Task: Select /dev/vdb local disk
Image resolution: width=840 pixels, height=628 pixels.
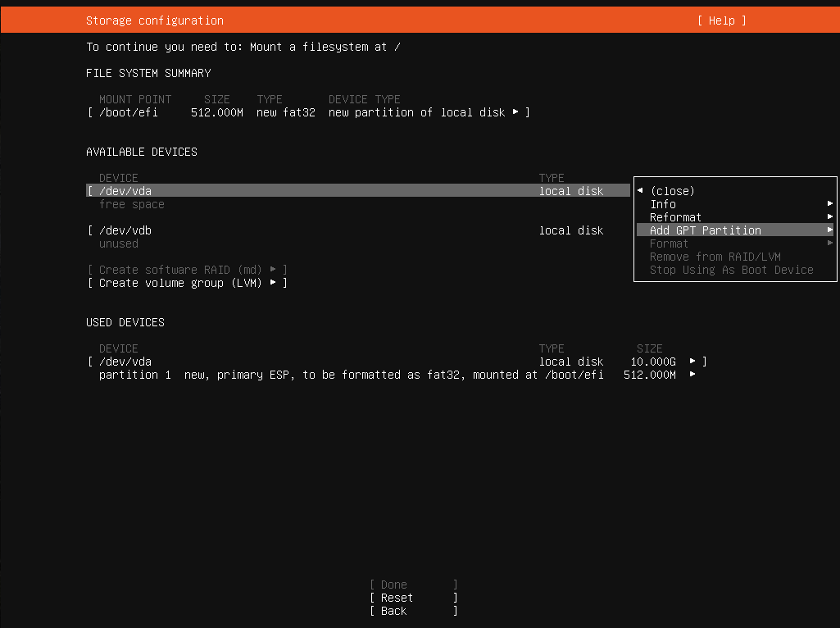Action: (125, 230)
